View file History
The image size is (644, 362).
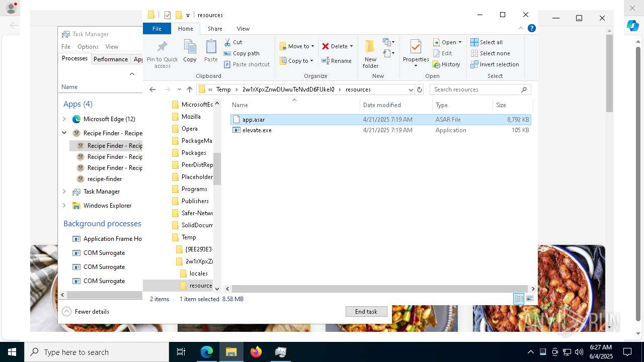pos(447,64)
